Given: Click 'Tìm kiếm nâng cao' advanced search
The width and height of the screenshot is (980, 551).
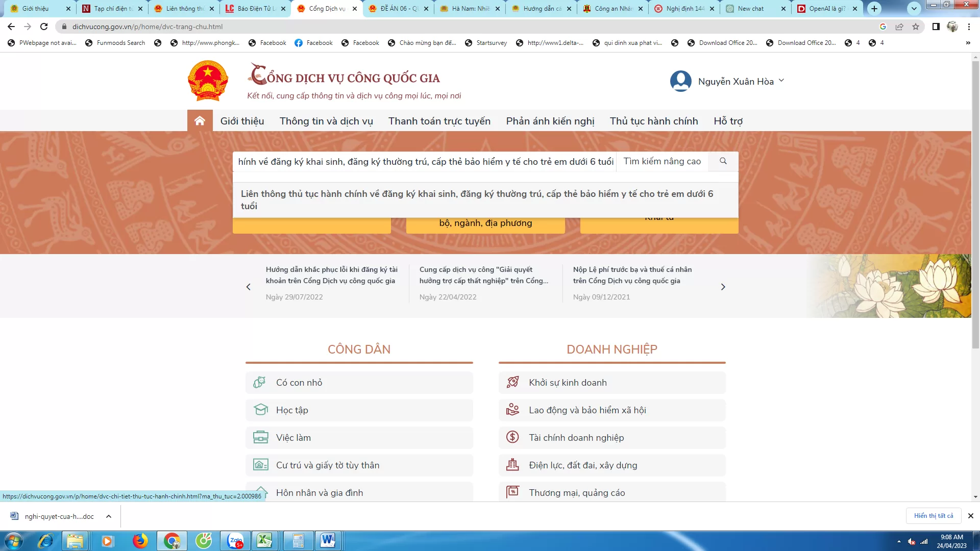Looking at the screenshot, I should point(662,161).
